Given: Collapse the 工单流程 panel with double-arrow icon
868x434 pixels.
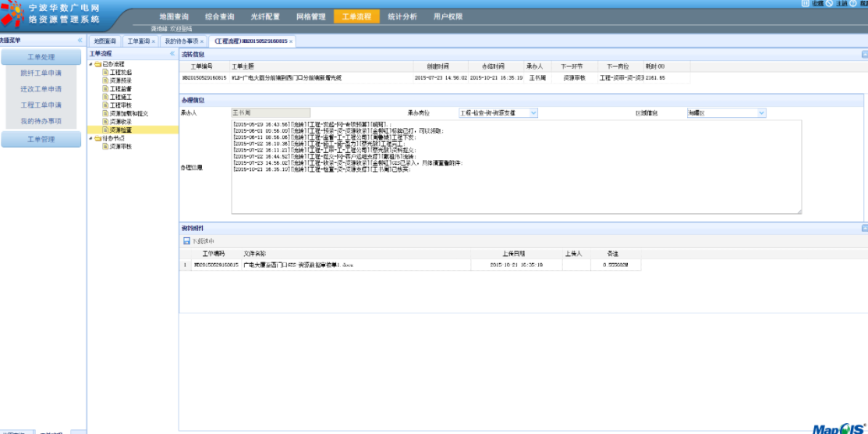Looking at the screenshot, I should (172, 54).
